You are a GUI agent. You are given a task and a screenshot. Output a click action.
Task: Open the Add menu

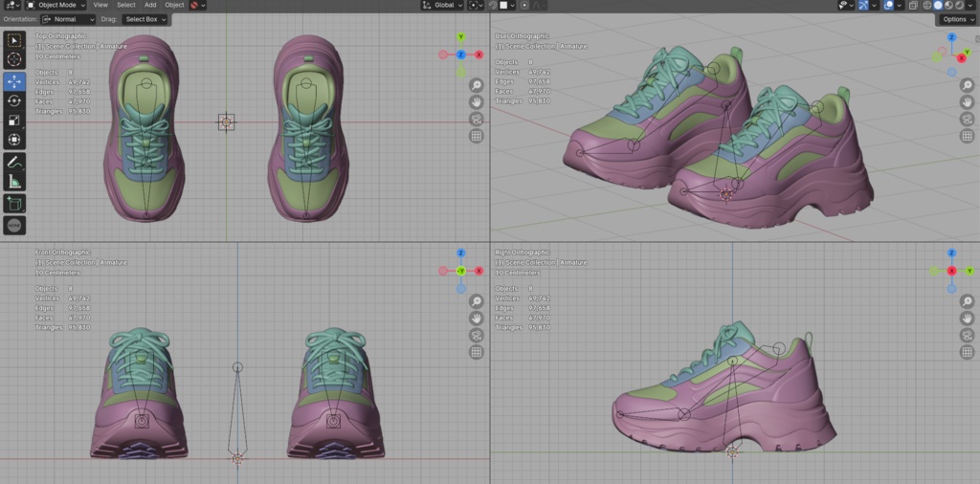point(150,5)
